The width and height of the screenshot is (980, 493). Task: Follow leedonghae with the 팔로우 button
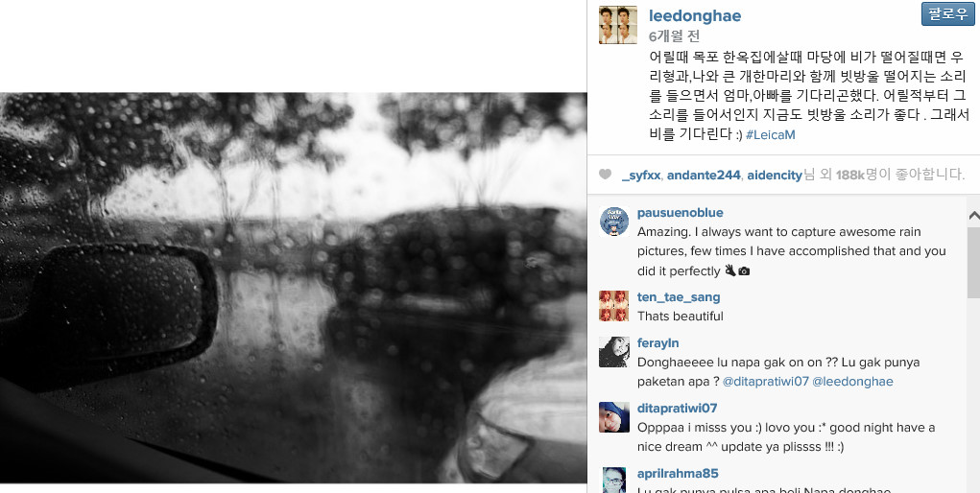(947, 14)
